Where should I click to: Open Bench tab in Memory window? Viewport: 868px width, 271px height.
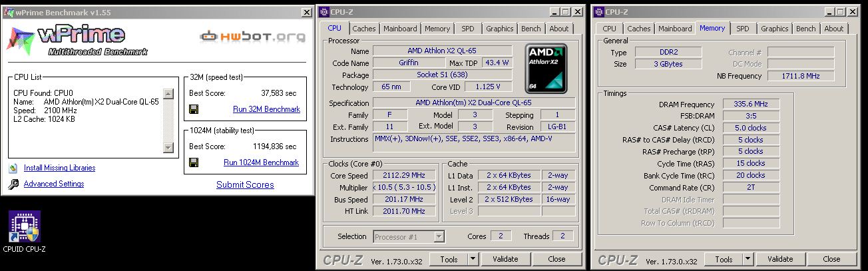pos(806,29)
